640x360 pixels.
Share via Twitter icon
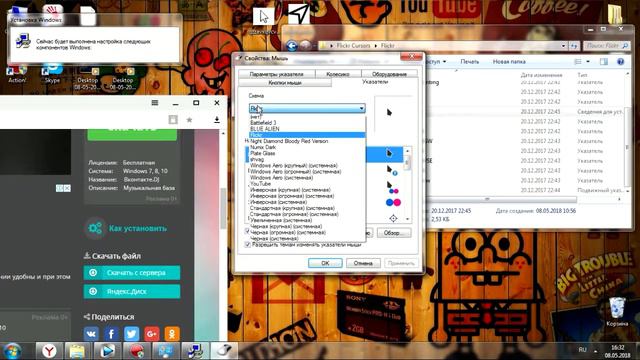point(131,334)
